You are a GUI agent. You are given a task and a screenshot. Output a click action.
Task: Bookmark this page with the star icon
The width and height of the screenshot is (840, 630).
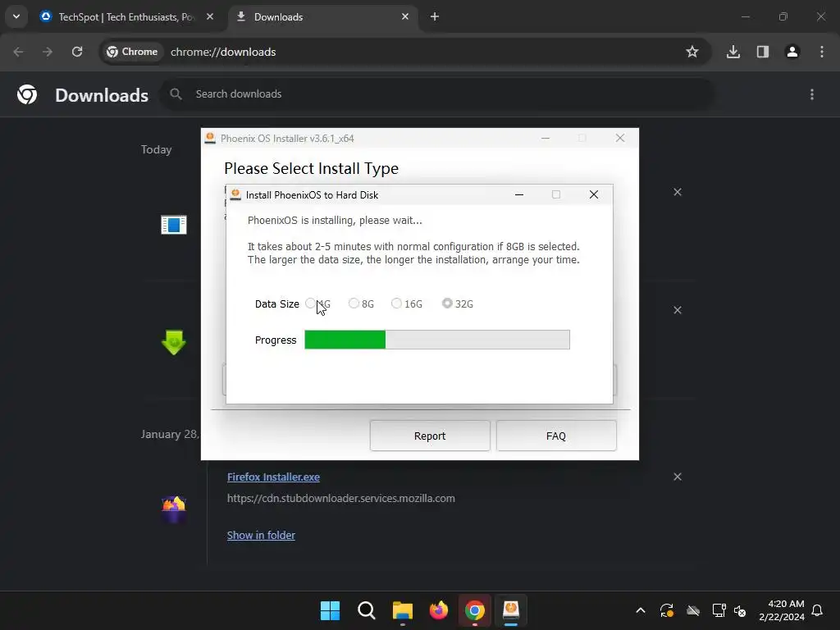coord(692,52)
